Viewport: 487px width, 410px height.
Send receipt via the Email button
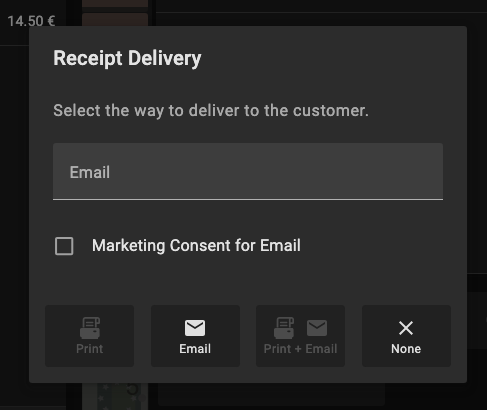pyautogui.click(x=195, y=336)
